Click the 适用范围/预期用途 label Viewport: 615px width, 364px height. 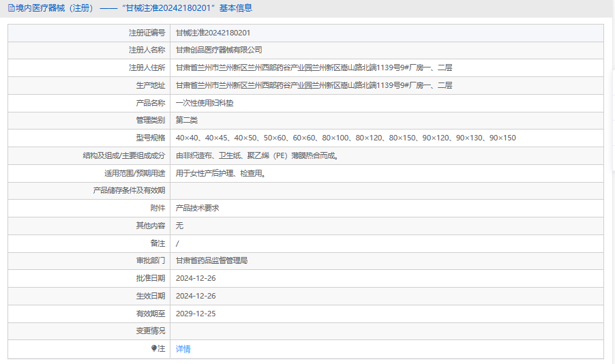(x=134, y=173)
